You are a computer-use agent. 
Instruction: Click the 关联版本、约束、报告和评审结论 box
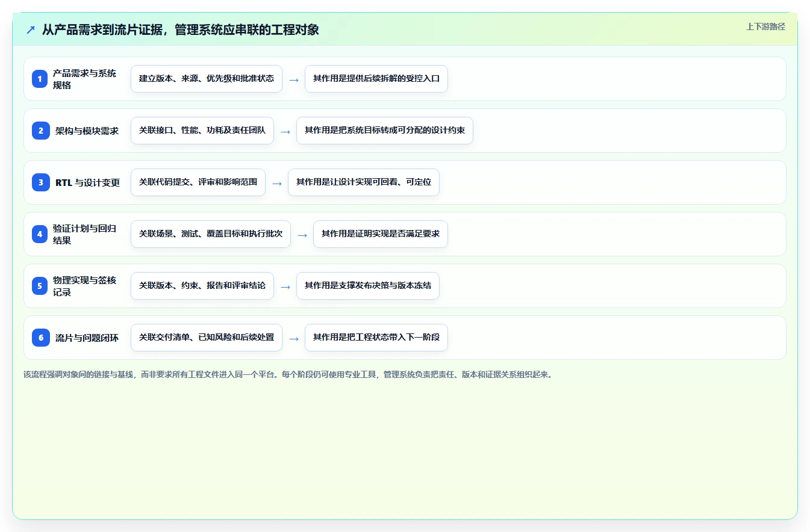(x=202, y=286)
